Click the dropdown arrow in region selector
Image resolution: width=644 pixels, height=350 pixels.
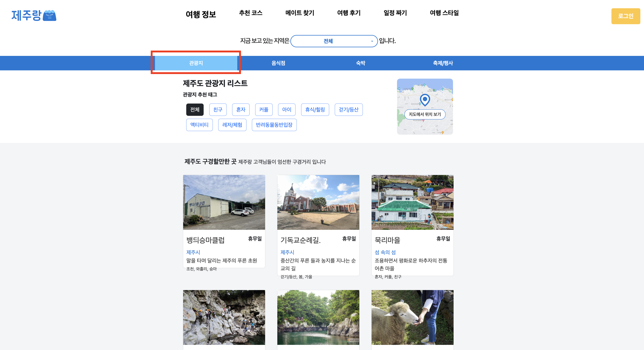(x=372, y=41)
